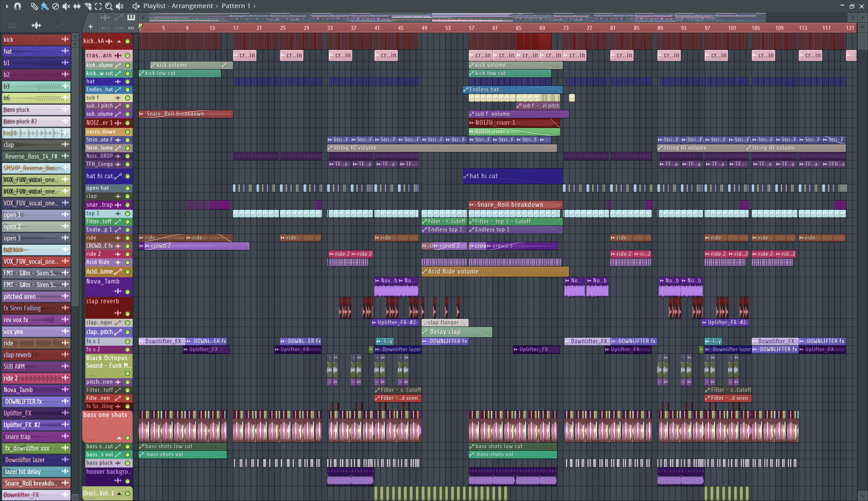The width and height of the screenshot is (868, 501).
Task: Show audio clips in picker via waveform icon
Action: [36, 25]
